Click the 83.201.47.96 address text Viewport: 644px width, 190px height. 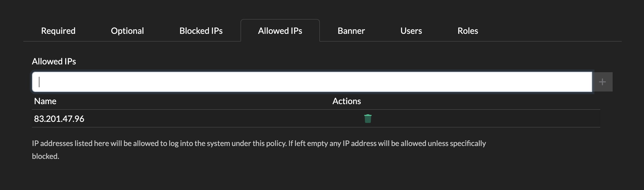pos(59,119)
